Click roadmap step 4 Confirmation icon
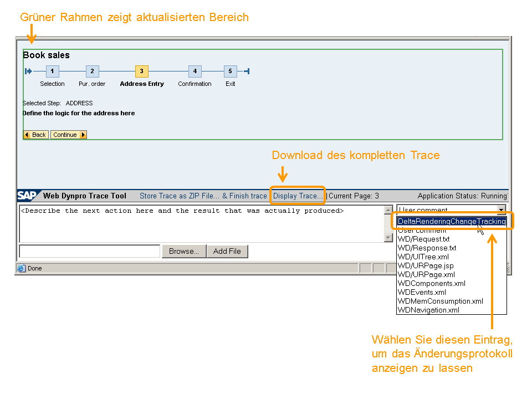532x399 pixels. [x=195, y=71]
